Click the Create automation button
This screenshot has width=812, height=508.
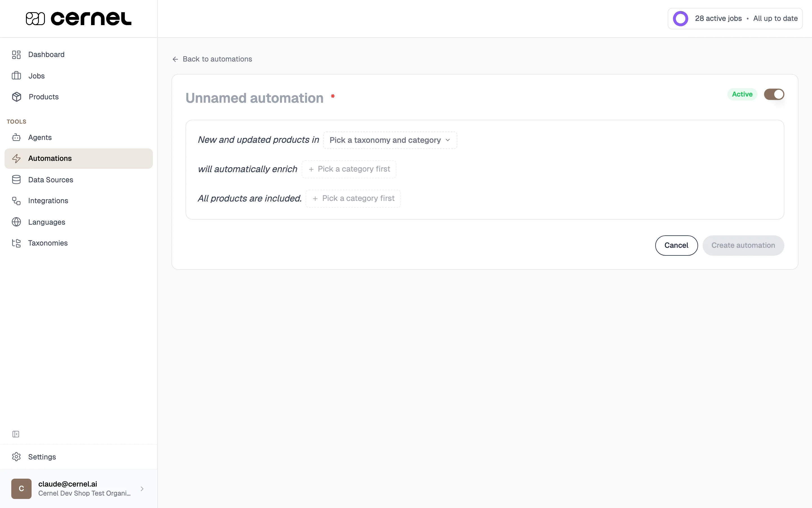click(x=743, y=245)
